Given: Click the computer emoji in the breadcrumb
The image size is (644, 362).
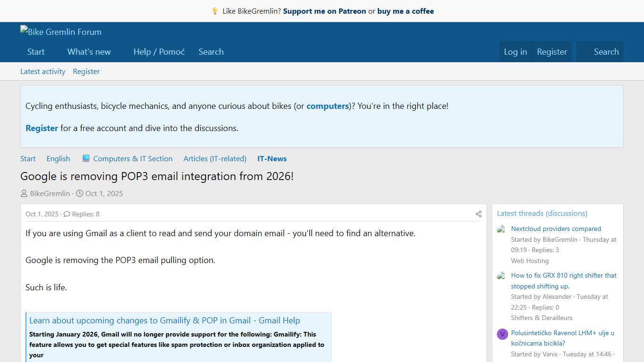Looking at the screenshot, I should [x=86, y=158].
